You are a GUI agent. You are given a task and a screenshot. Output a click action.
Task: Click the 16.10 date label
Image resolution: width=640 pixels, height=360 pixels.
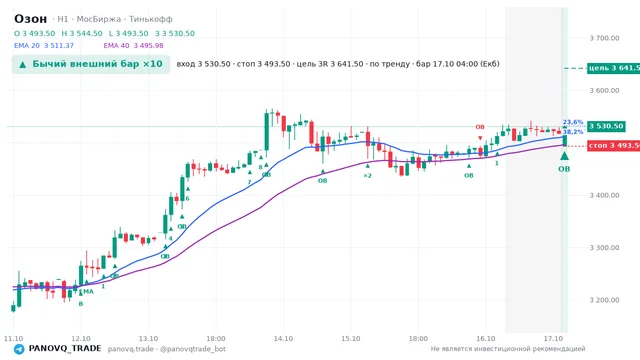tap(486, 339)
